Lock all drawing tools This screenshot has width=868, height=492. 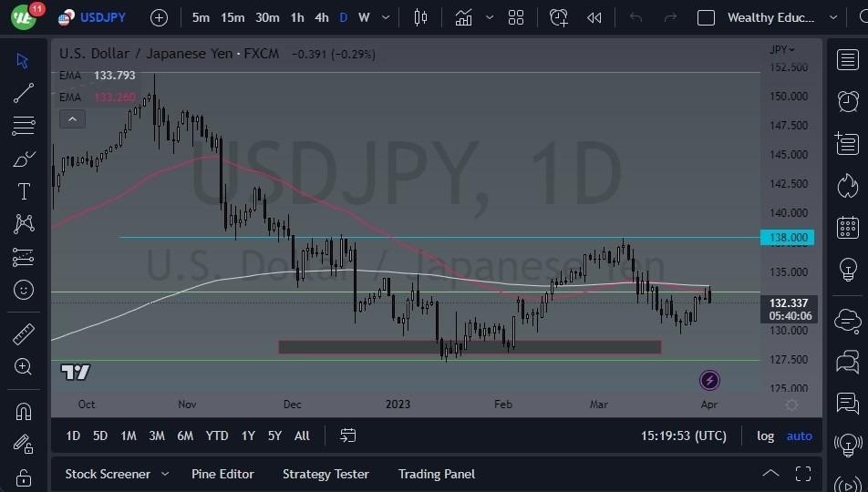(x=24, y=477)
